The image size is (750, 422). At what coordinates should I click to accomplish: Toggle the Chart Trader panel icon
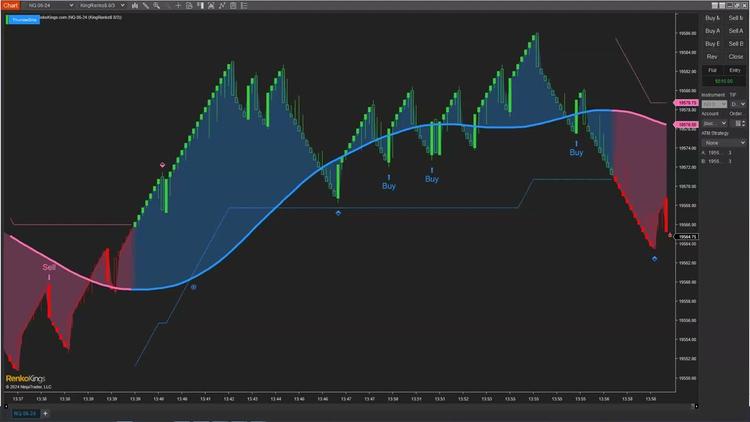(x=200, y=5)
